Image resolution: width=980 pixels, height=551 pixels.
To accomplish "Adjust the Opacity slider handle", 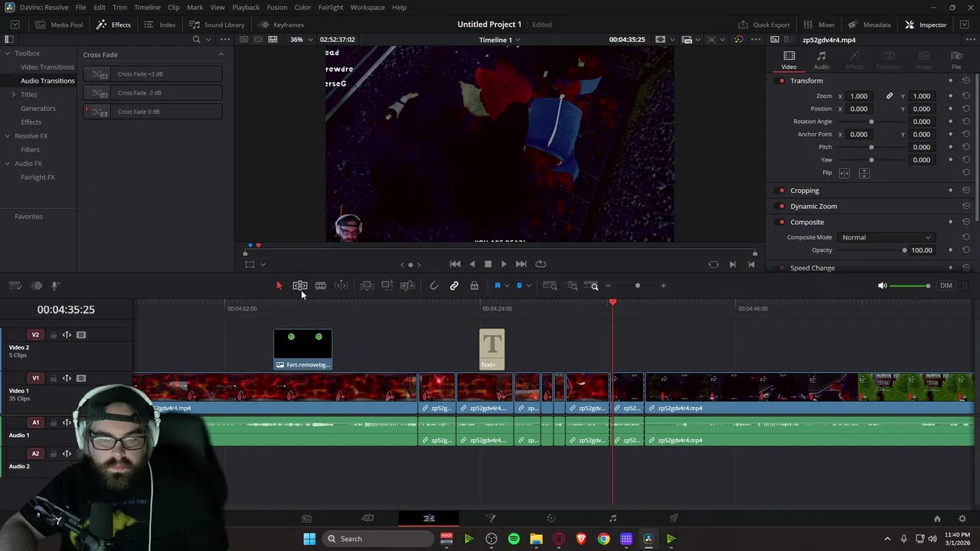I will coord(904,250).
